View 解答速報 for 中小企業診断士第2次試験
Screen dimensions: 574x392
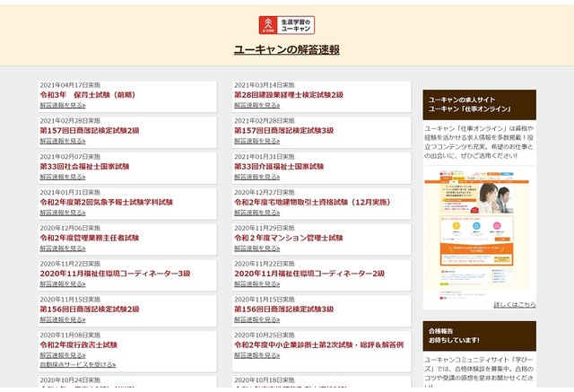tap(257, 355)
